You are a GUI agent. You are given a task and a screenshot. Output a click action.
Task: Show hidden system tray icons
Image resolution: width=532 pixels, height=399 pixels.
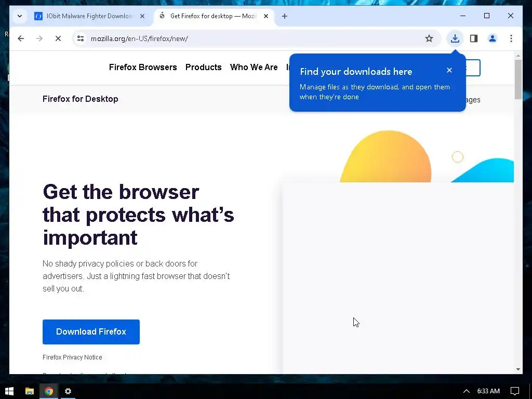467,391
